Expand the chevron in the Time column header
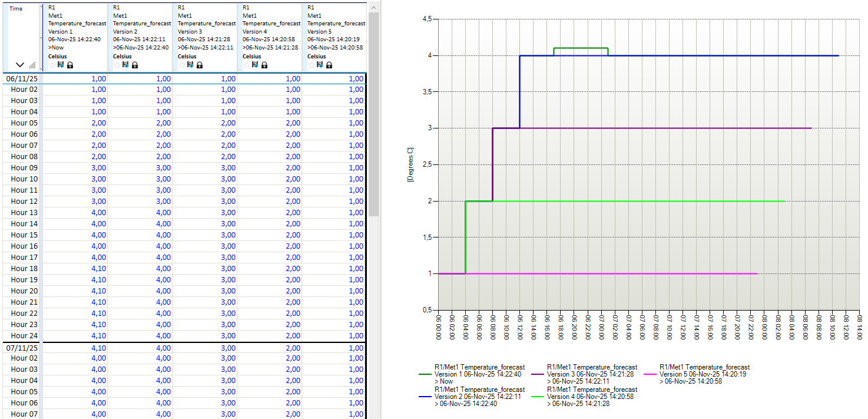The image size is (868, 419). 20,65
